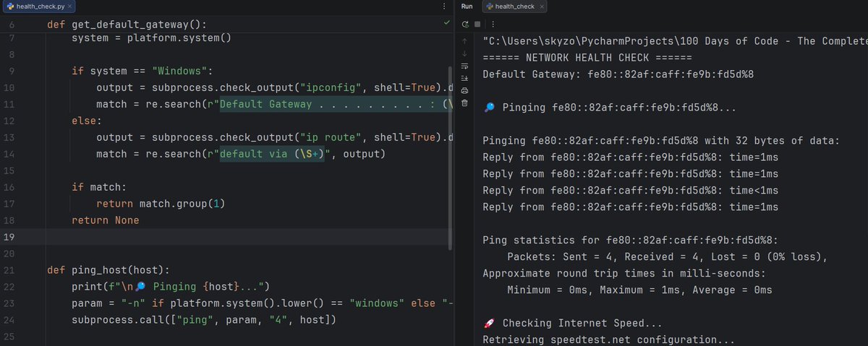Click the Run tool window title
868x346 pixels.
[x=467, y=7]
